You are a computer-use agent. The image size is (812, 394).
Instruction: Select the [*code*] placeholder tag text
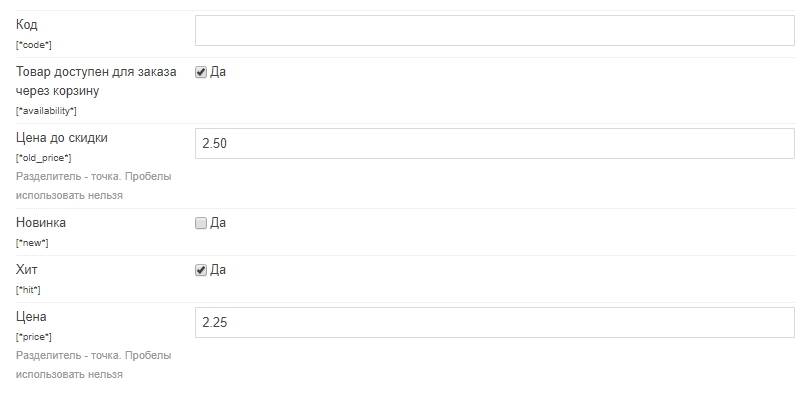[34, 45]
